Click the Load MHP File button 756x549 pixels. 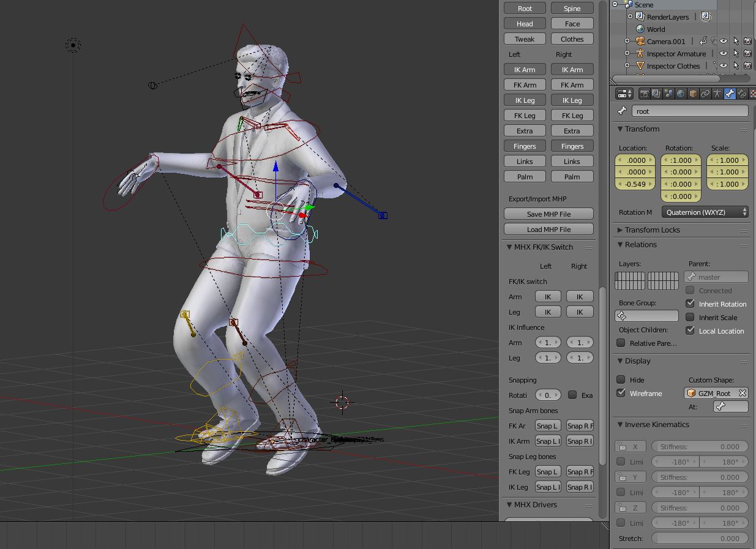548,229
